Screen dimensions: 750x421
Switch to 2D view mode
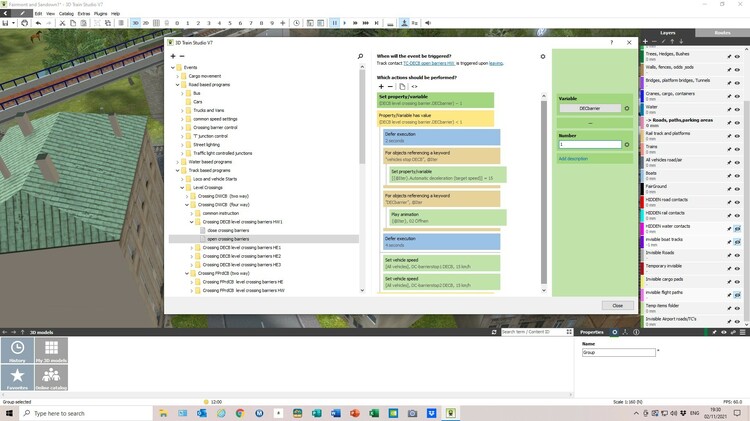[x=148, y=22]
